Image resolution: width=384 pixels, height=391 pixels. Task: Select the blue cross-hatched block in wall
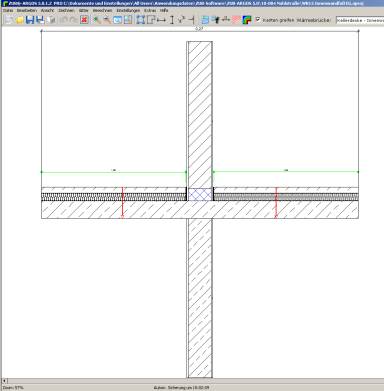(200, 194)
